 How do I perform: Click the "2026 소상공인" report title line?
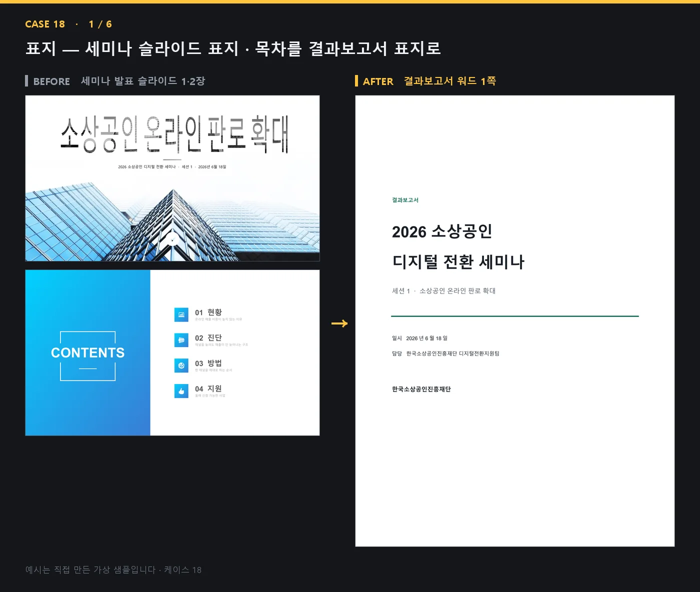point(442,231)
